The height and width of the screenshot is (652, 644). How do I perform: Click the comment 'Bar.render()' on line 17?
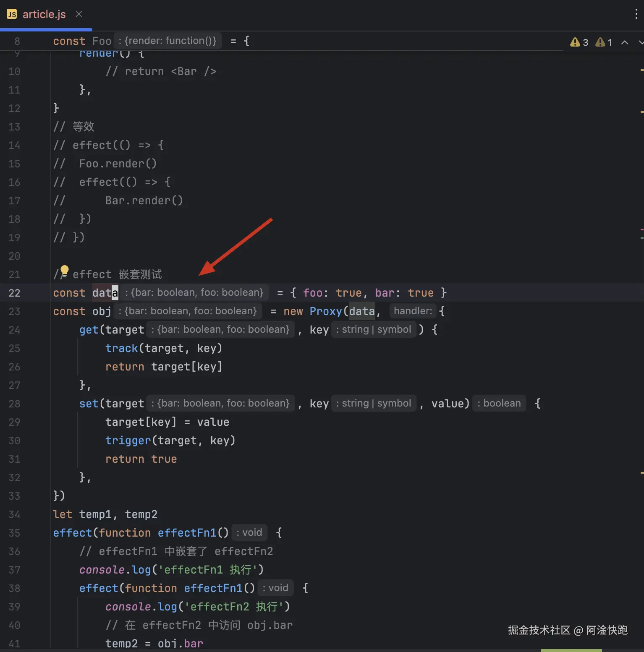coord(144,201)
